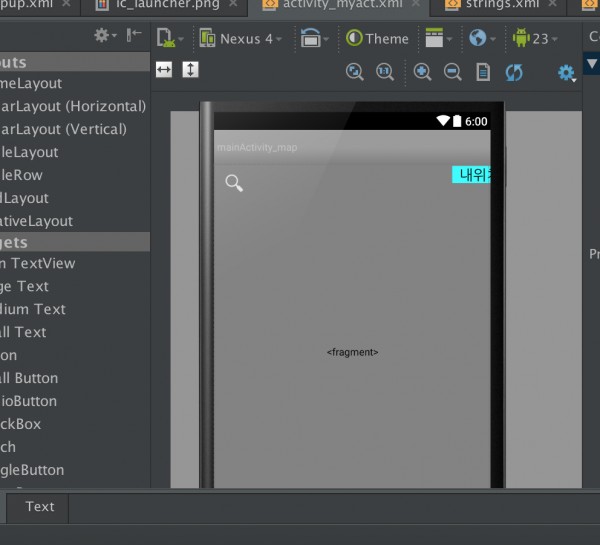Open the Android API 23 version dropdown
Viewport: 600px width, 545px height.
coord(535,38)
